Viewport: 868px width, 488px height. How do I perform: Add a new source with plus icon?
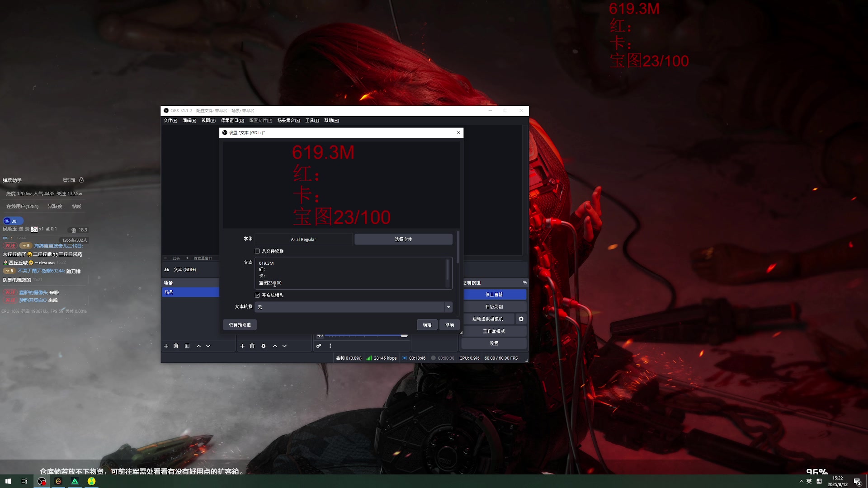tap(242, 346)
